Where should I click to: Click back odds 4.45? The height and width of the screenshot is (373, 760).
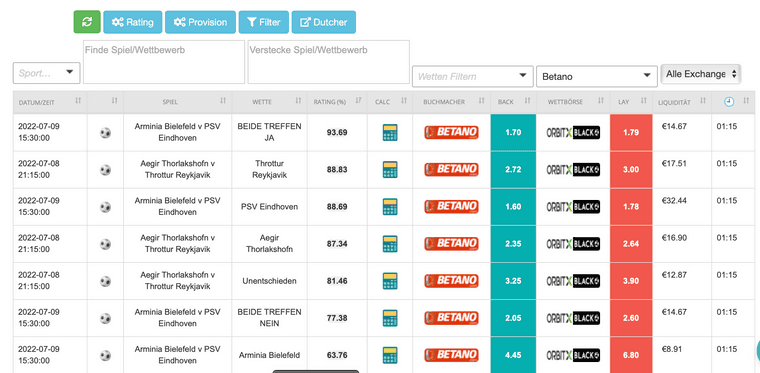[x=513, y=355]
